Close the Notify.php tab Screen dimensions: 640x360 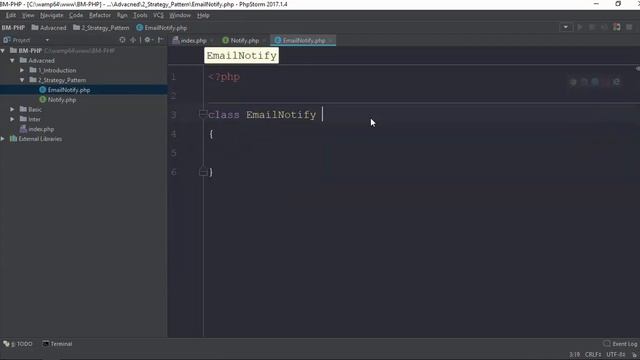(x=264, y=40)
